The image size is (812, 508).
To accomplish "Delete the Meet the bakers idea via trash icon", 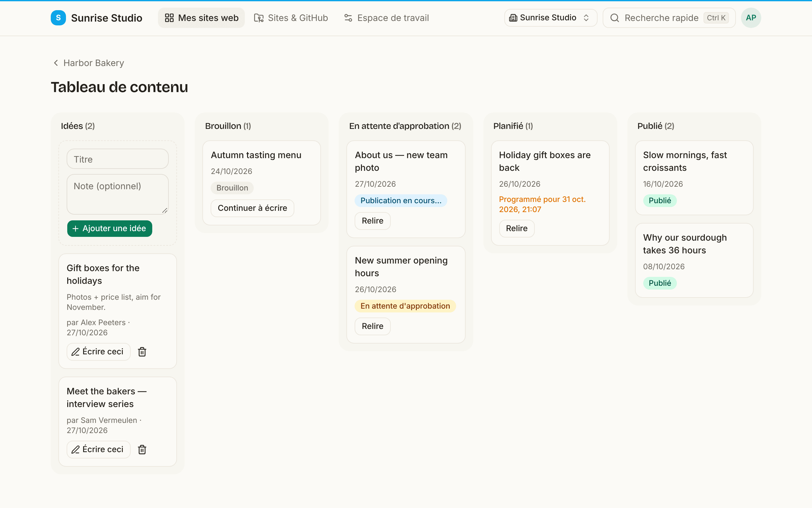I will click(142, 450).
